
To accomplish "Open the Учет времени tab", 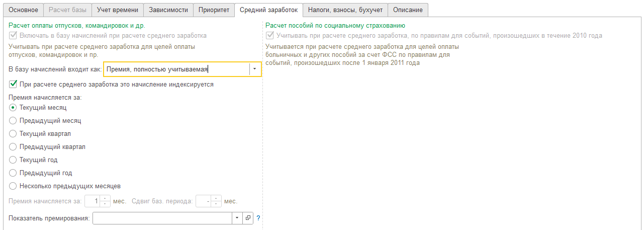I will [x=117, y=10].
